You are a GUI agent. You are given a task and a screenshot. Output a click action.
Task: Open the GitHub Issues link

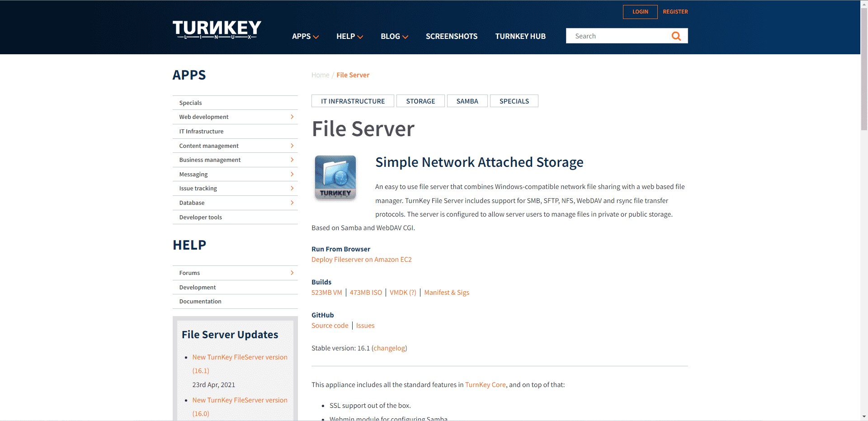pyautogui.click(x=365, y=326)
